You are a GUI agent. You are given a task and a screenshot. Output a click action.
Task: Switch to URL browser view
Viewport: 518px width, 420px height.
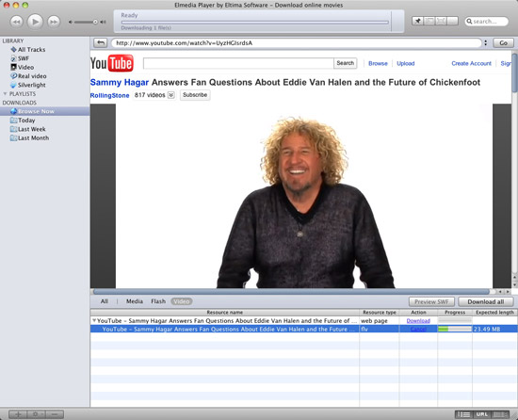pyautogui.click(x=482, y=414)
